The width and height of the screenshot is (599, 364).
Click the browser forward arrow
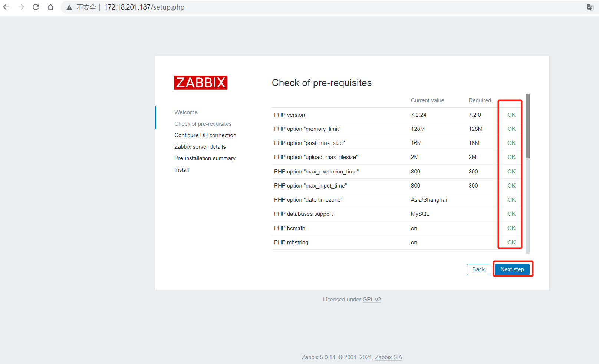pos(21,7)
